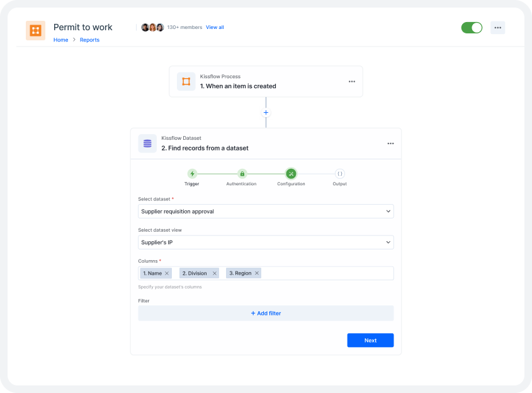The height and width of the screenshot is (393, 532).
Task: Remove the '2. Division' column tag
Action: [215, 273]
